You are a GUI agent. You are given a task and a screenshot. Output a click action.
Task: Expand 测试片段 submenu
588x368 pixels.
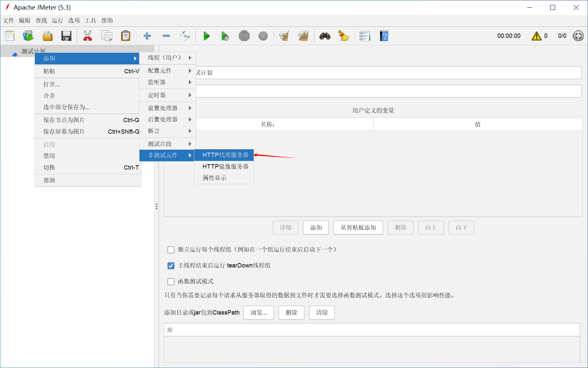coord(168,144)
